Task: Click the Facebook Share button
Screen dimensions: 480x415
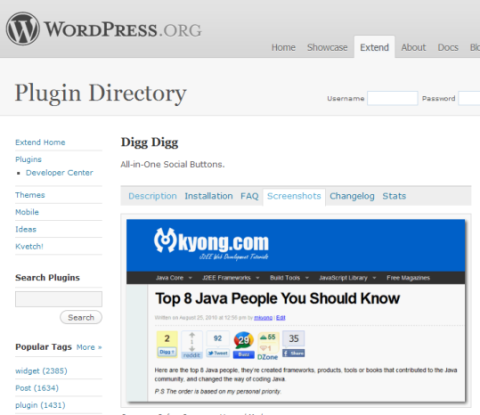Action: tap(294, 344)
